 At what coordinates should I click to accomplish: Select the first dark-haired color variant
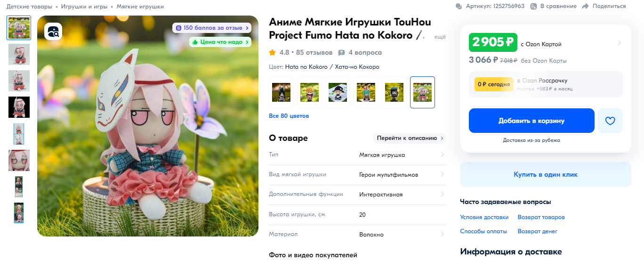pos(281,92)
